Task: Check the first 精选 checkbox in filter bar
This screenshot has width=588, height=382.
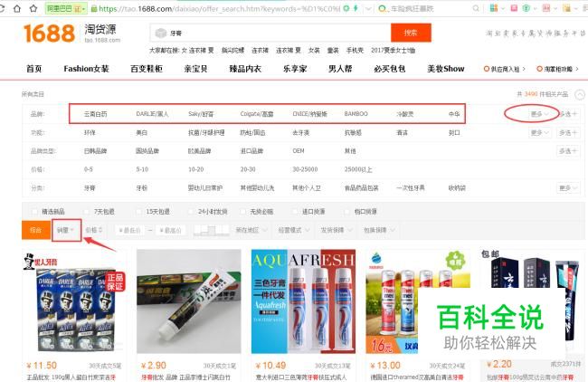Action: pyautogui.click(x=34, y=212)
